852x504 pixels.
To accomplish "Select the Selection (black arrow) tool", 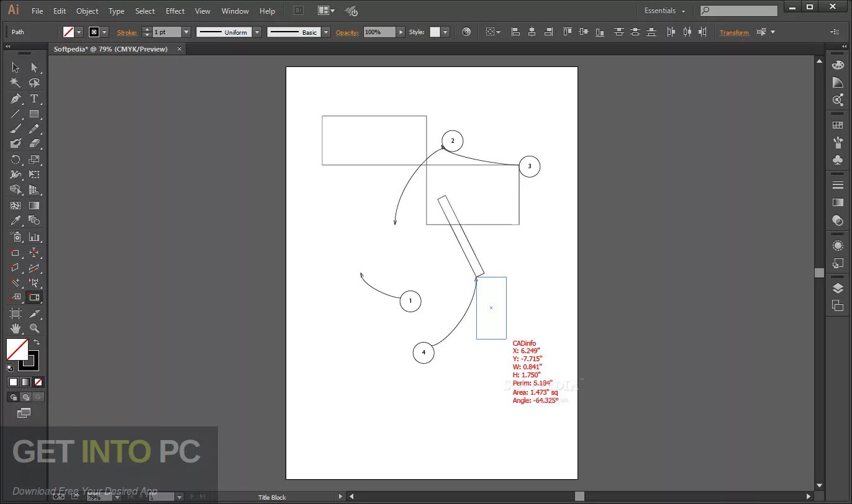I will 16,67.
